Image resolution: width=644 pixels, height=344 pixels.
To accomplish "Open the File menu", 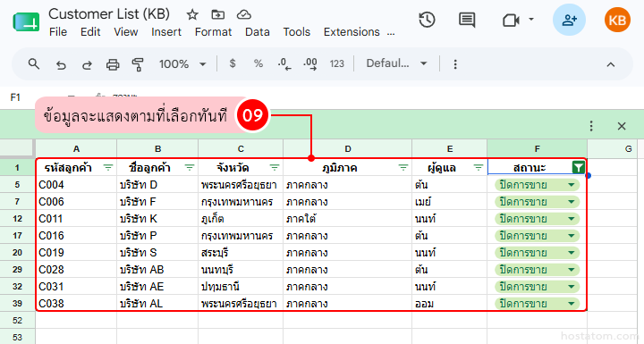I will (58, 32).
